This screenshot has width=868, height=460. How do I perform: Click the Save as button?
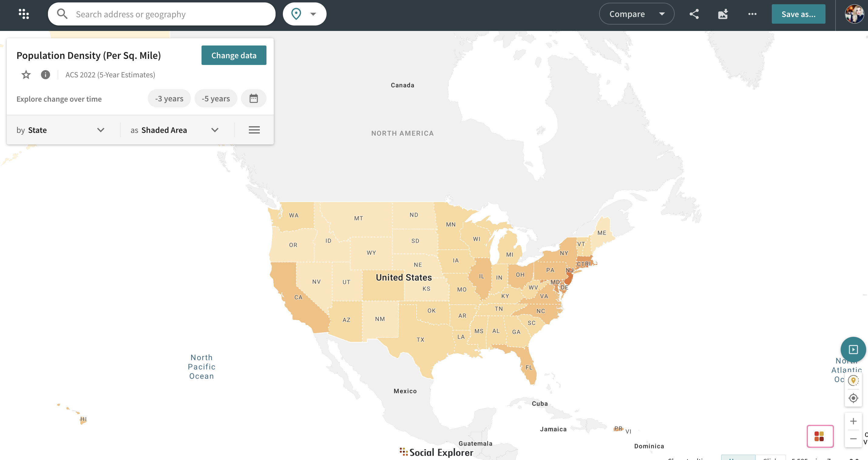798,14
